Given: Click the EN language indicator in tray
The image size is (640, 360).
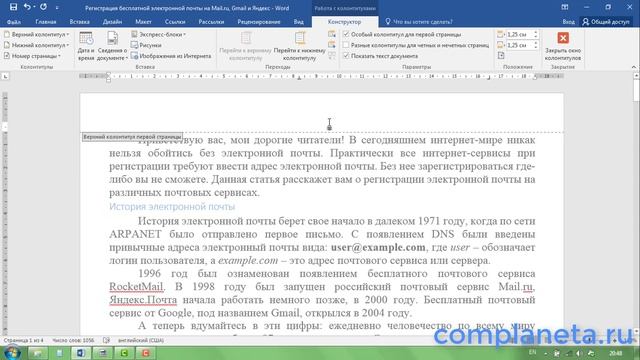Looking at the screenshot, I should (x=532, y=352).
